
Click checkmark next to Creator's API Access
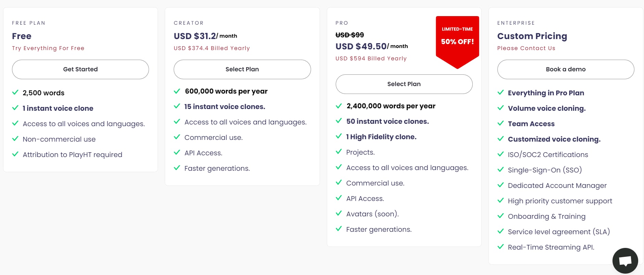(177, 153)
